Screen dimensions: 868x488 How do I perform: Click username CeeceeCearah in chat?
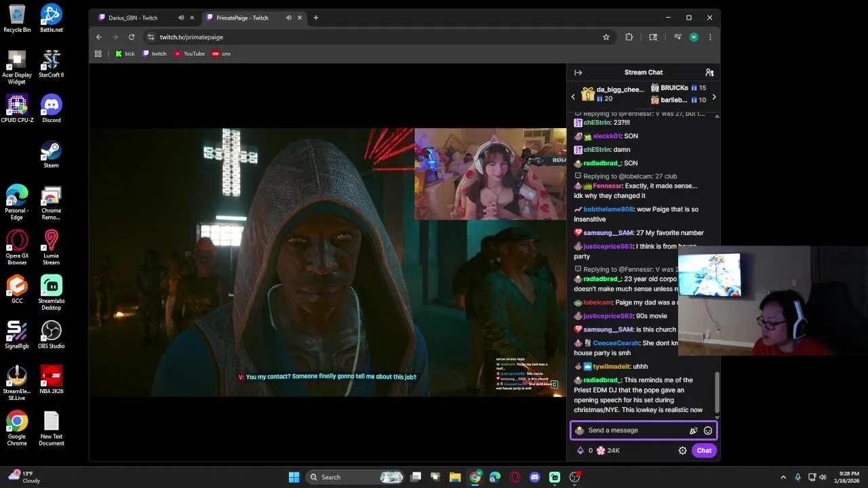616,343
